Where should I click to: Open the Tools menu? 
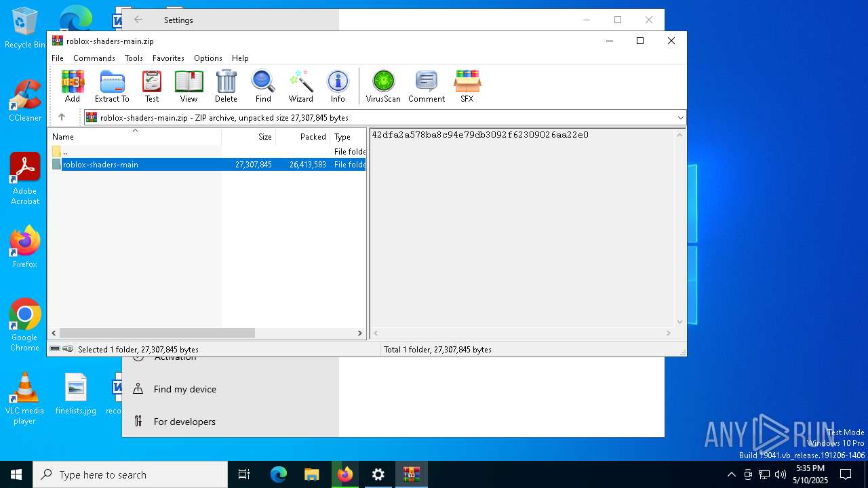[134, 58]
